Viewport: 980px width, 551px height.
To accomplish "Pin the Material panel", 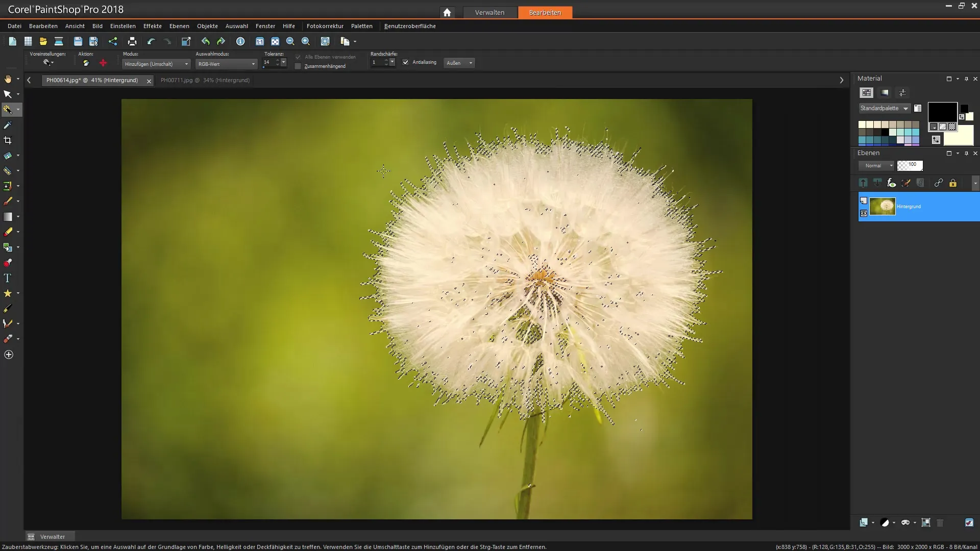I will (966, 79).
